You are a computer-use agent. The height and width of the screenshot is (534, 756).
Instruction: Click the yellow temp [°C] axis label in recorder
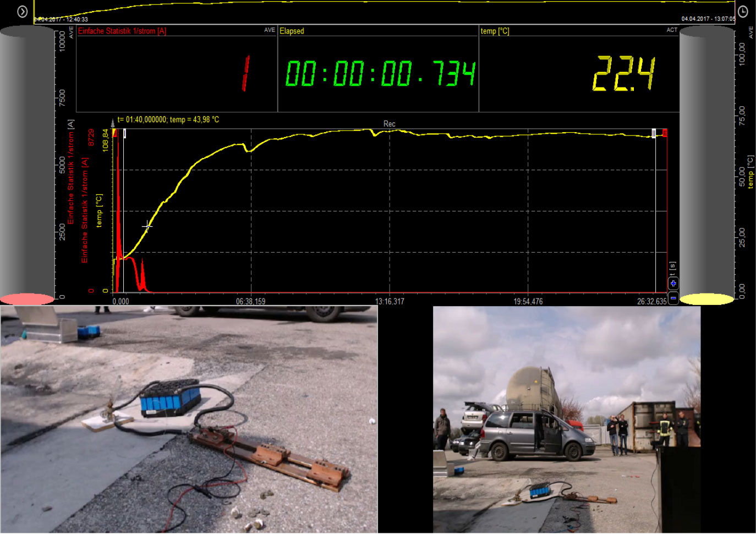point(99,210)
